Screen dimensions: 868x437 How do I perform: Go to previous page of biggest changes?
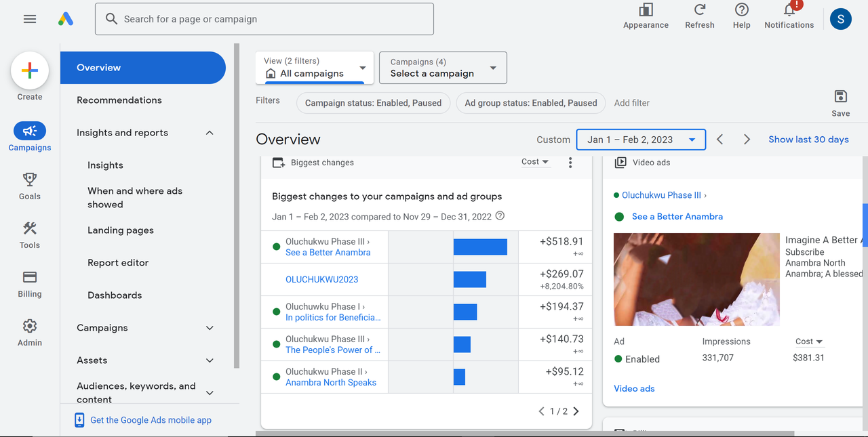tap(541, 411)
